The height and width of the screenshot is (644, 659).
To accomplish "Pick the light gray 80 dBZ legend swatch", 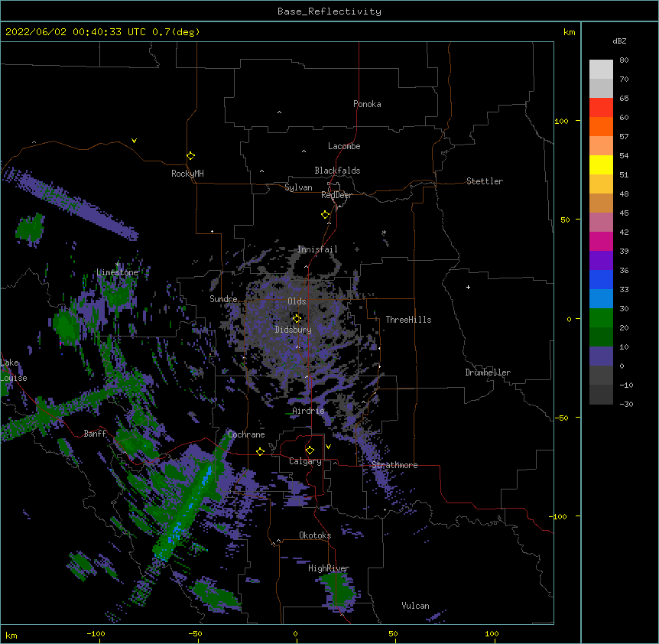I will [x=601, y=70].
